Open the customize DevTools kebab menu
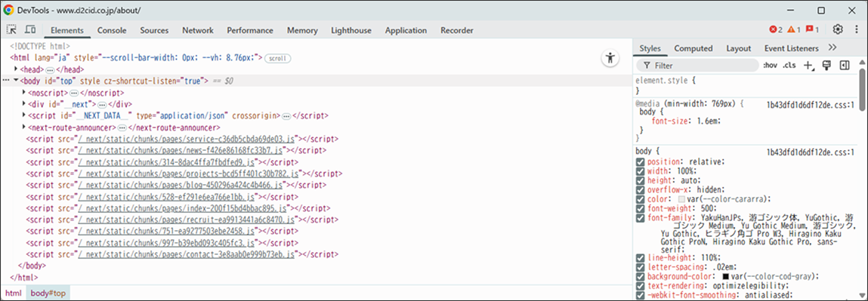Image resolution: width=868 pixels, height=301 pixels. pyautogui.click(x=856, y=30)
